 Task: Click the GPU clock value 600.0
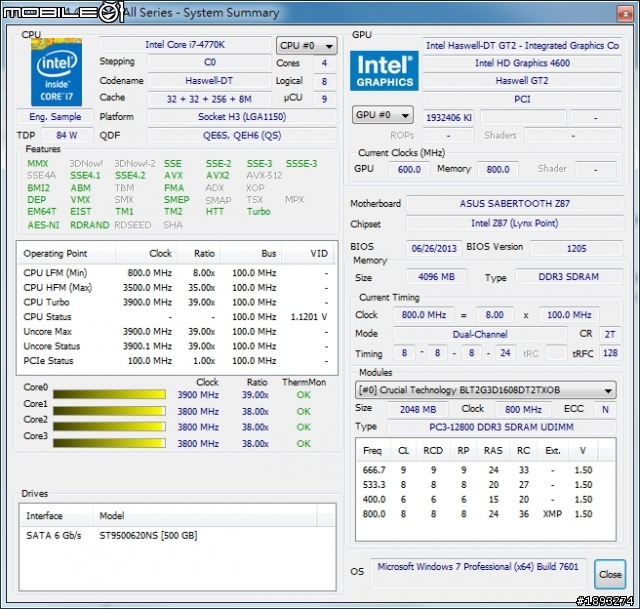(x=409, y=169)
